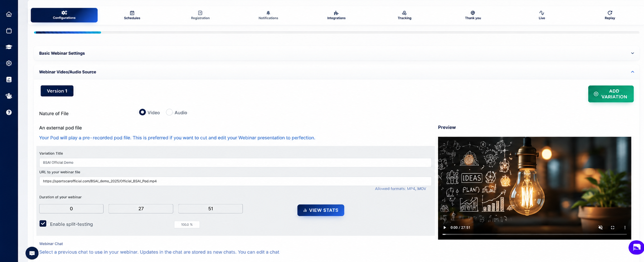
Task: Switch to the Thank you tab
Action: point(473,15)
